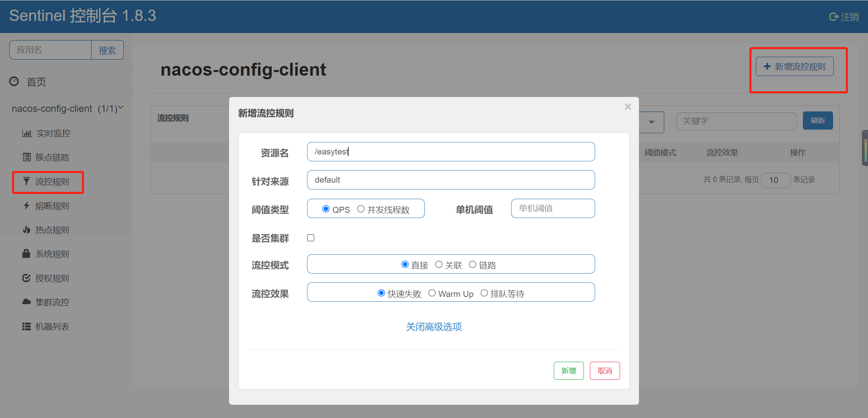Image resolution: width=868 pixels, height=418 pixels.
Task: Select chain flow control mode
Action: 473,264
